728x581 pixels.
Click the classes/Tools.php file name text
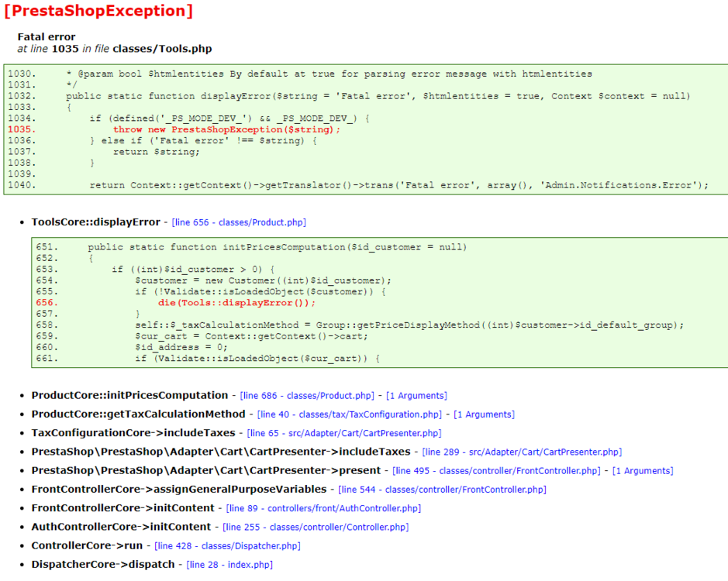point(162,49)
